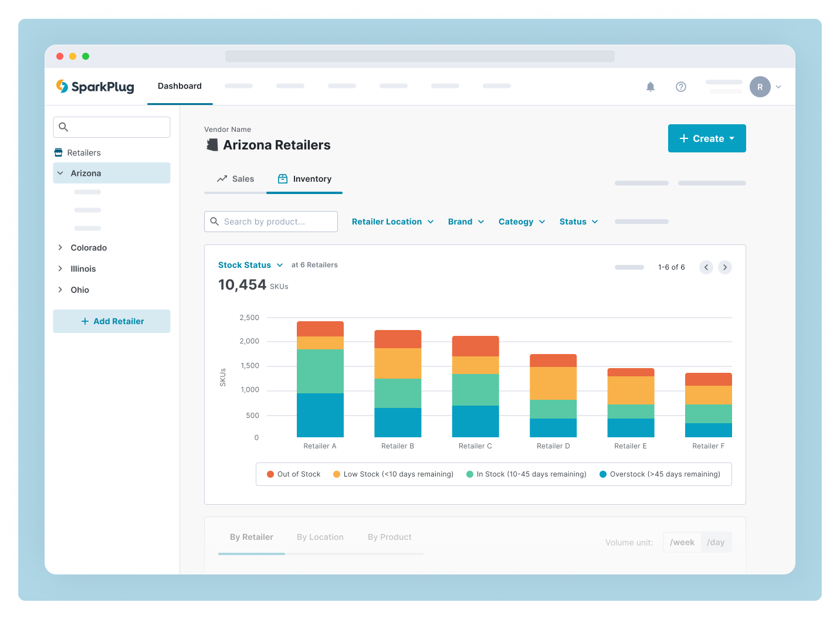Toggle the Out of Stock legend dot
Viewport: 840px width, 619px height.
pos(270,474)
